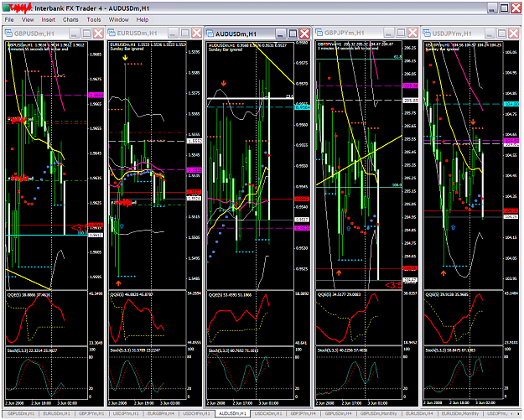Switch to the USDJPYm,H1 chart tab

tap(126, 413)
